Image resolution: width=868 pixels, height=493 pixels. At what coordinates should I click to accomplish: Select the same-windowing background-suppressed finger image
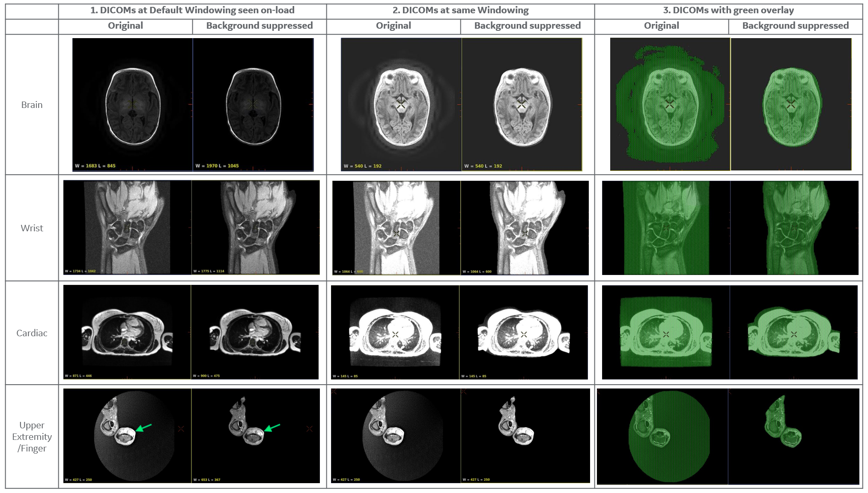coord(525,436)
